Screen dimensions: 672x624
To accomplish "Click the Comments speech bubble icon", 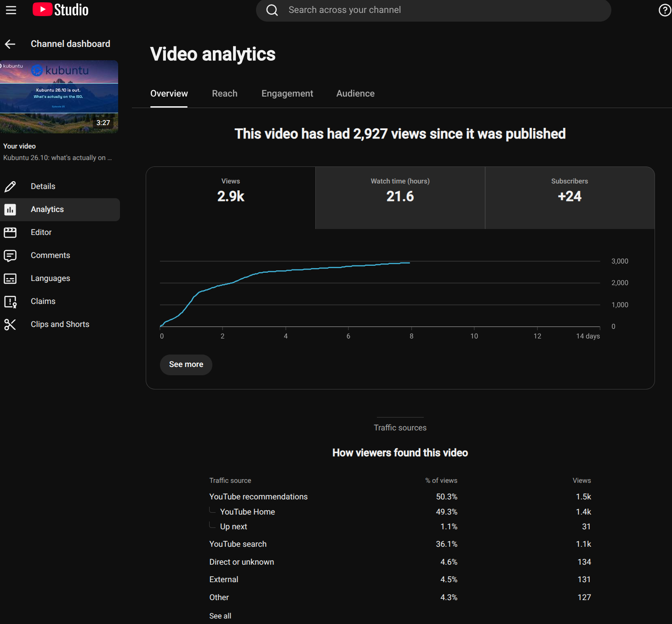I will [10, 256].
